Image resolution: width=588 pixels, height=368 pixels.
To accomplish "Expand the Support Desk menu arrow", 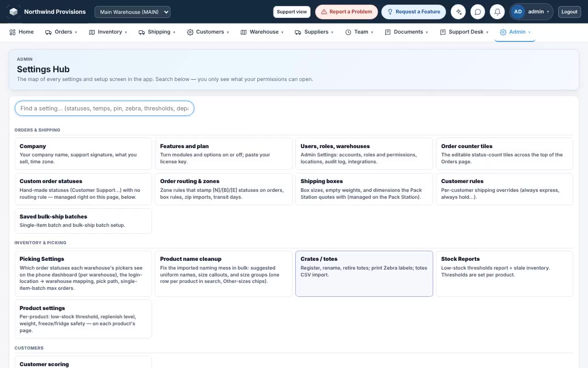I will click(487, 32).
